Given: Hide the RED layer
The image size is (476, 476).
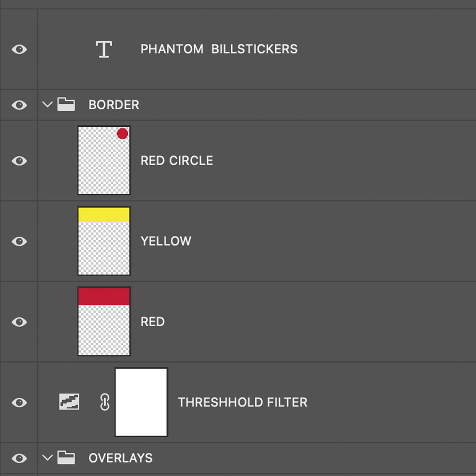Looking at the screenshot, I should [x=19, y=322].
